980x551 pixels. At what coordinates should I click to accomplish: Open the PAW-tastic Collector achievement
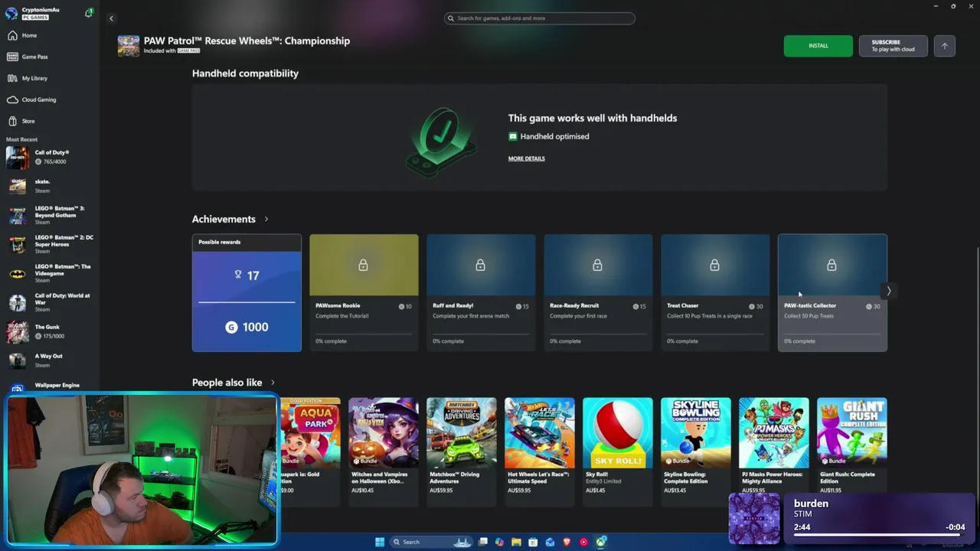pyautogui.click(x=832, y=293)
